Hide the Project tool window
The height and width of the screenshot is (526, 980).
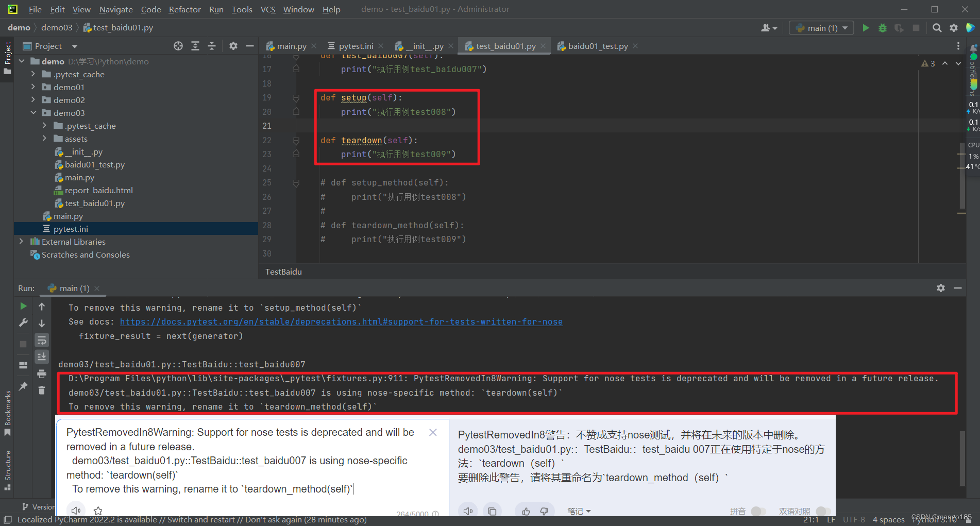[250, 46]
